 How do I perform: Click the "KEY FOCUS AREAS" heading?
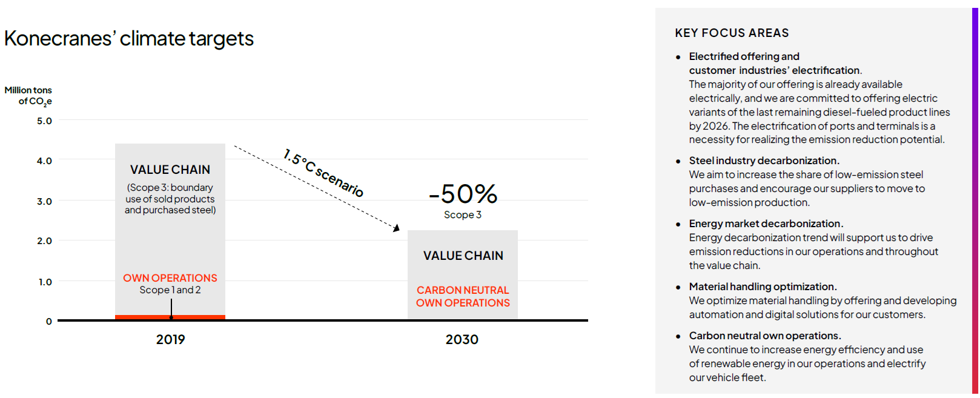tap(732, 33)
